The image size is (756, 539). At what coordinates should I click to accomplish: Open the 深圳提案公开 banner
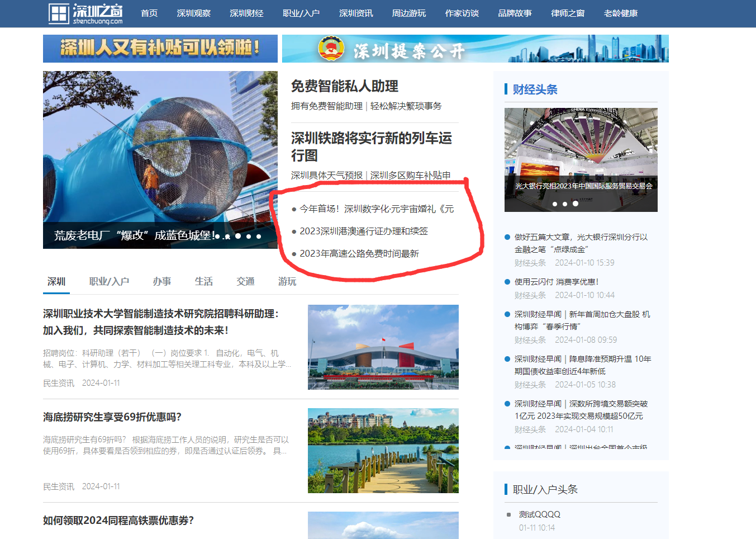click(x=476, y=49)
